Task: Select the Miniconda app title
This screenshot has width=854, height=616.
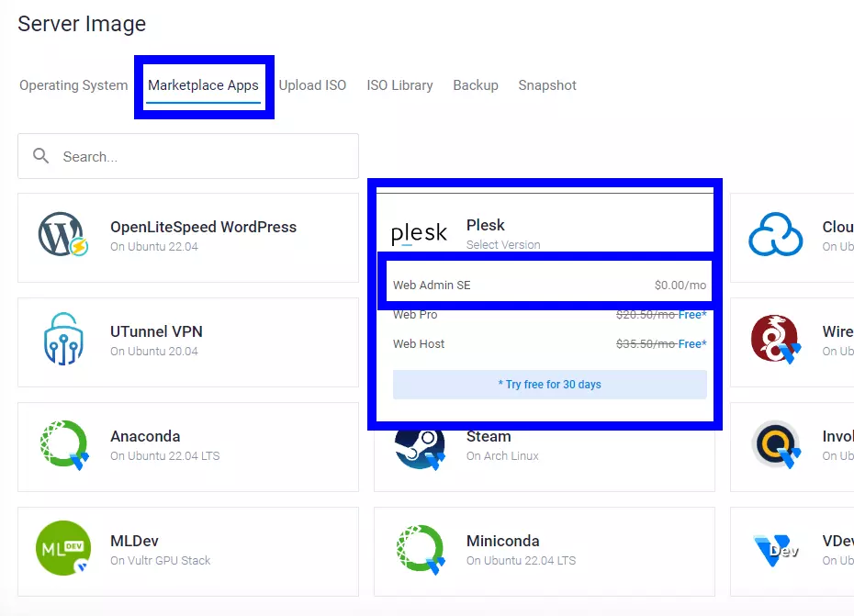Action: (x=502, y=541)
